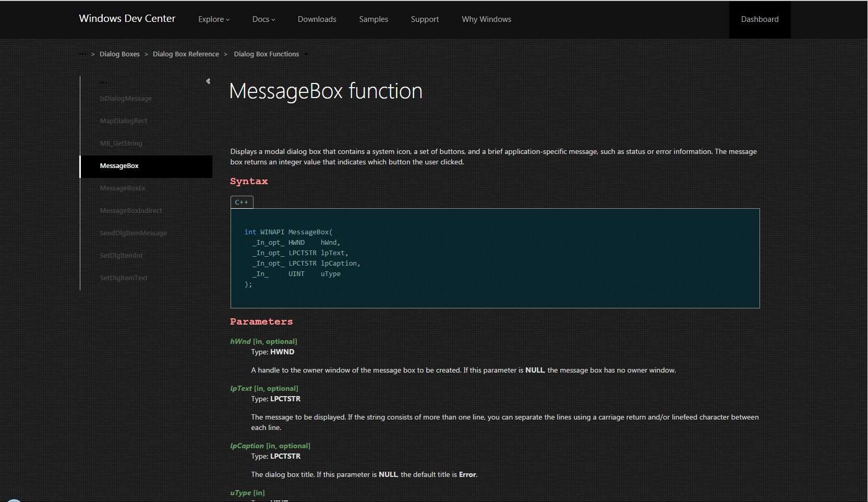Open the ellipsis above IsDialogMessage in sidebar
This screenshot has height=502, width=868.
103,82
